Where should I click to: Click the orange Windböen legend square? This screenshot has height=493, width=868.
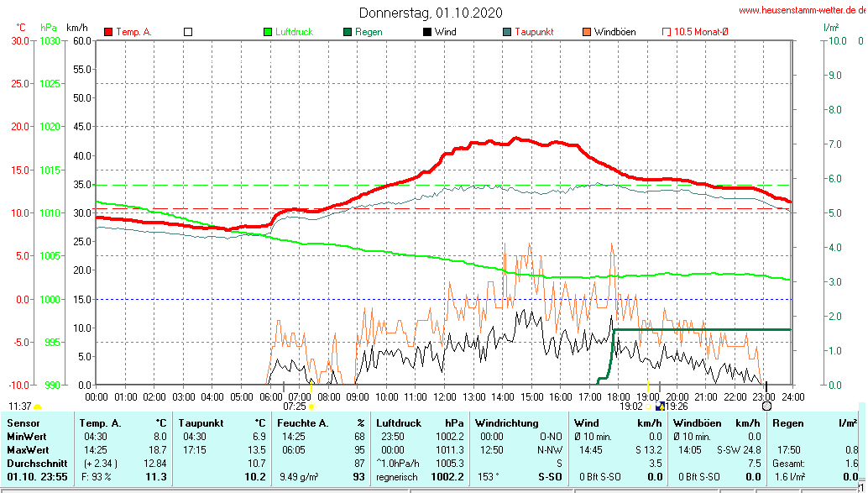coord(586,32)
